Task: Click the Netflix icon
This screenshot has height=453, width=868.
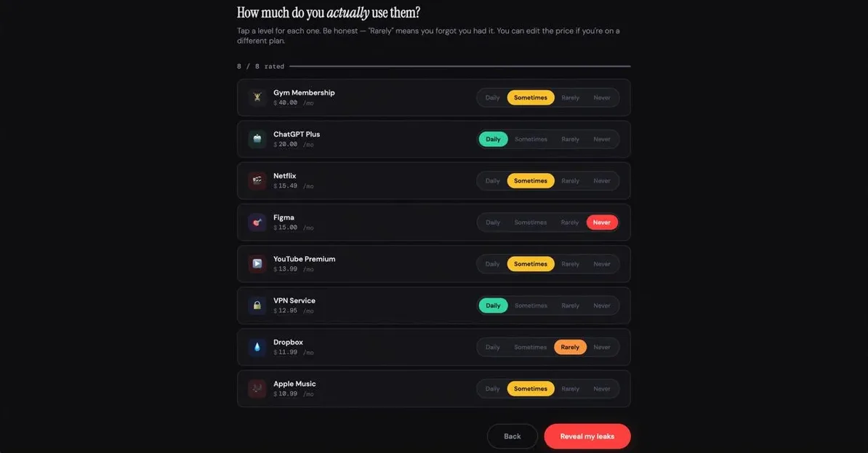Action: (x=257, y=180)
